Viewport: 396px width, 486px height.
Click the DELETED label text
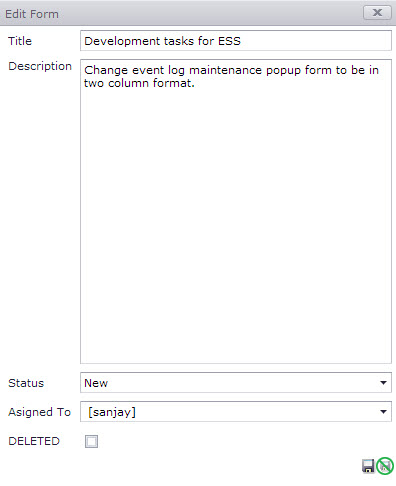click(34, 441)
